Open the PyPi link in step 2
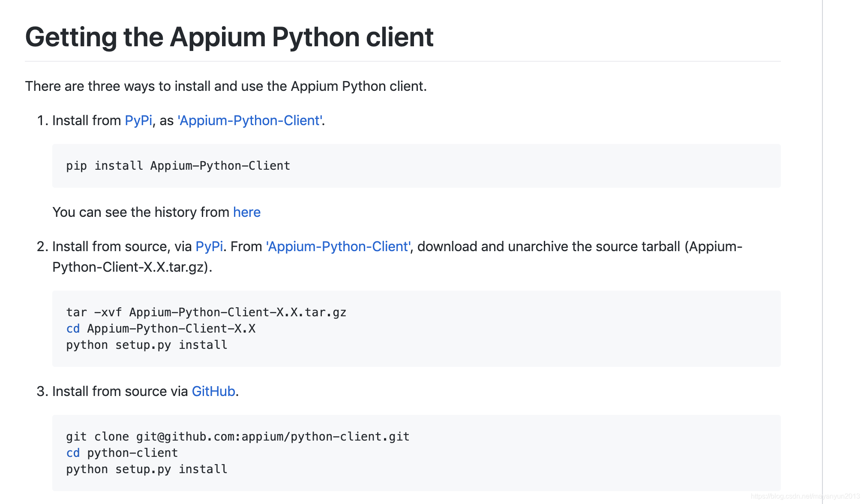This screenshot has width=864, height=504. tap(209, 246)
